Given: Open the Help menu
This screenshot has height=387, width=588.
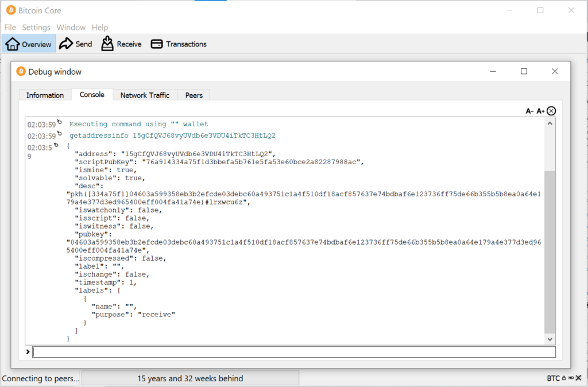Looking at the screenshot, I should tap(100, 28).
